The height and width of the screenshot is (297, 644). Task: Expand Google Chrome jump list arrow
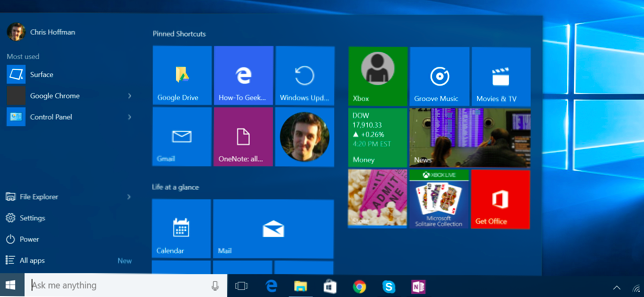(x=129, y=96)
